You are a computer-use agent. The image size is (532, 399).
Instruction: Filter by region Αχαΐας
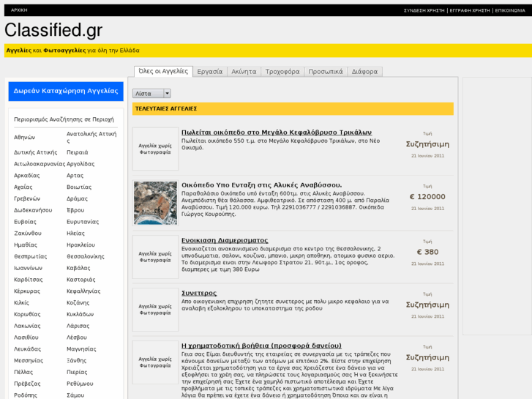point(23,187)
